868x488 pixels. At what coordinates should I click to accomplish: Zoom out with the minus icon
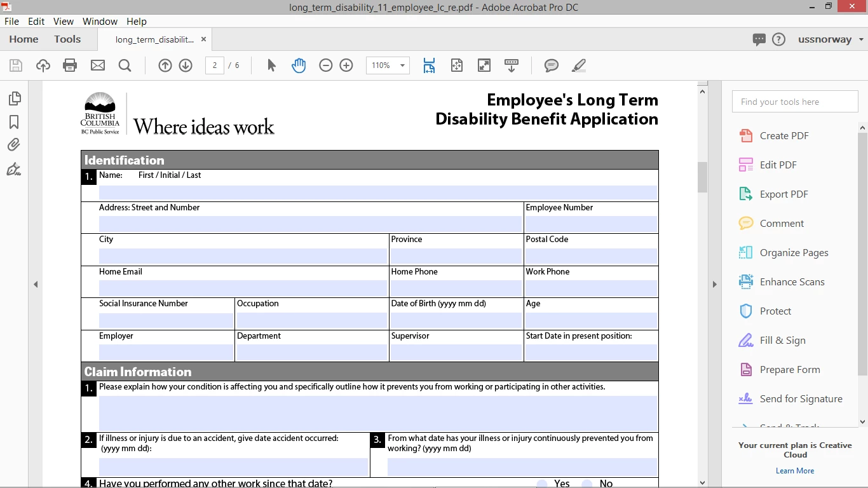click(326, 65)
